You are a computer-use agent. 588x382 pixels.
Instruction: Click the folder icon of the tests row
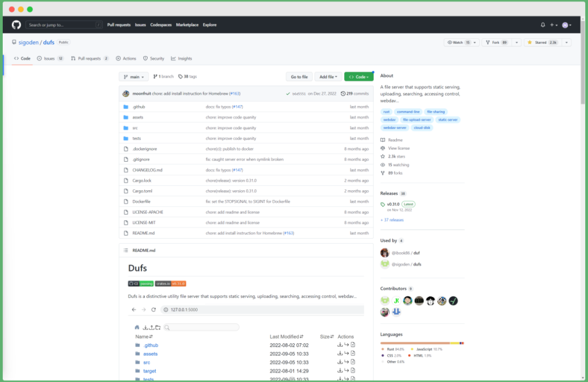tap(126, 138)
